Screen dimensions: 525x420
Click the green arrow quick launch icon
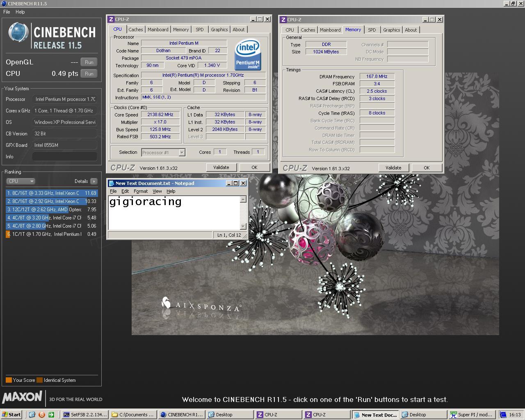click(x=51, y=415)
